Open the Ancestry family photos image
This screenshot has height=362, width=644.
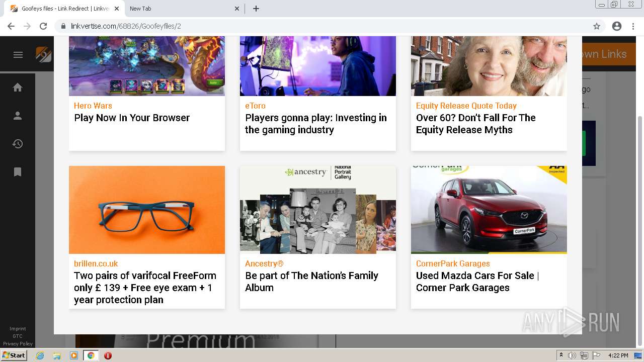click(318, 210)
